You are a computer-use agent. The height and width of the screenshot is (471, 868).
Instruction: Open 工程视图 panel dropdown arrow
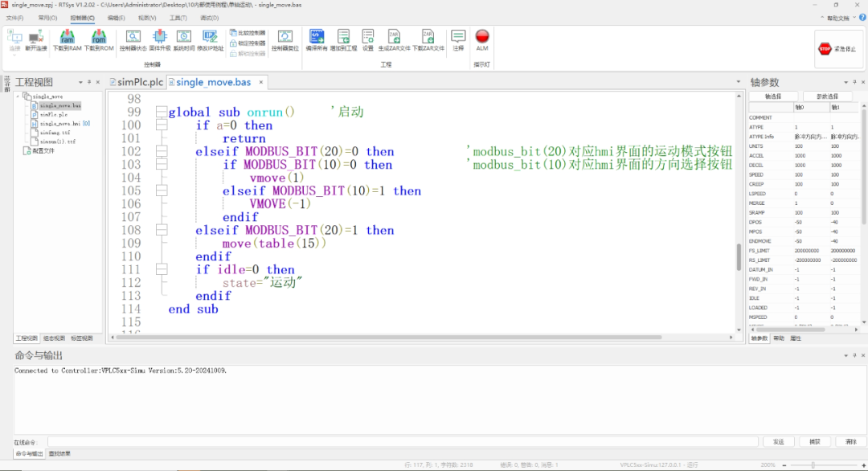[80, 82]
